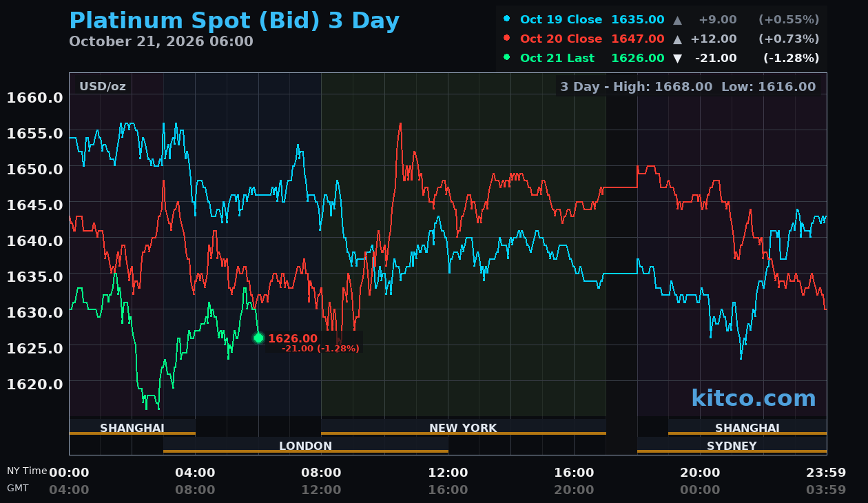Click the 1647.00 close value in legend
This screenshot has width=868, height=503.
[638, 39]
